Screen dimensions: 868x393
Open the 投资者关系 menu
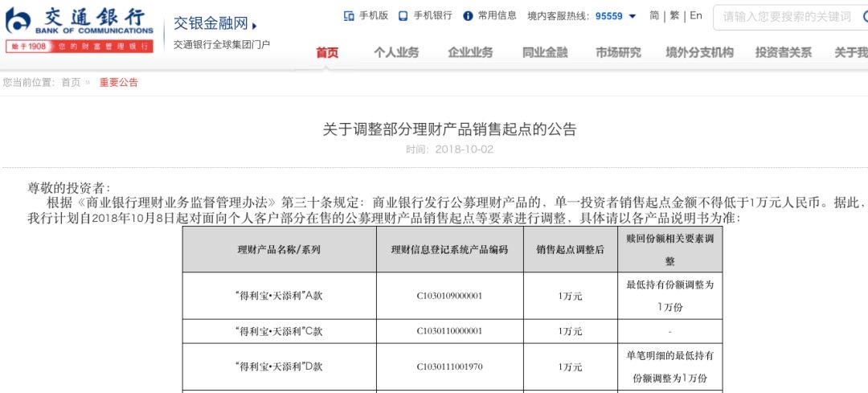784,53
